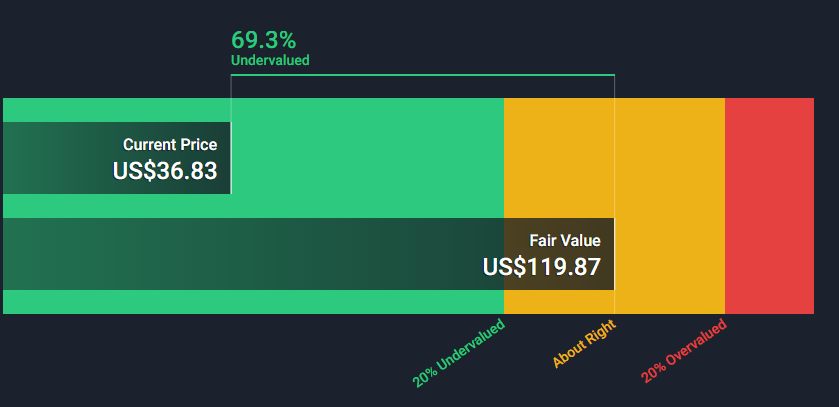Viewport: 839px width, 407px height.
Task: Click the green horizontal bracket line above chart
Action: (x=423, y=75)
